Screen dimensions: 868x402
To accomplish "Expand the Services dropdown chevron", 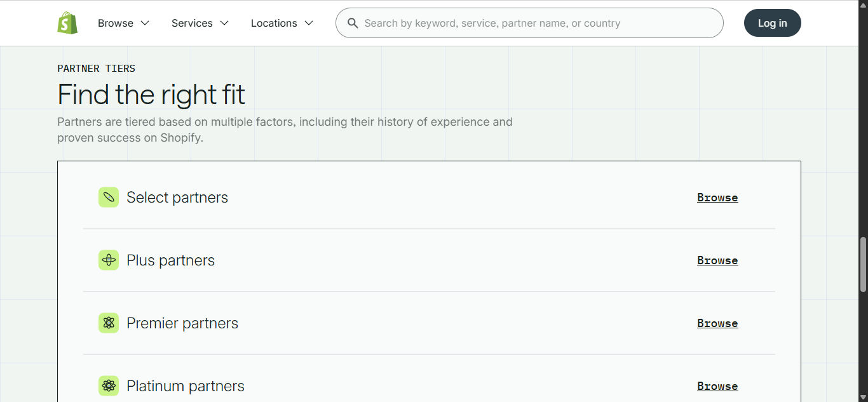I will coord(224,23).
